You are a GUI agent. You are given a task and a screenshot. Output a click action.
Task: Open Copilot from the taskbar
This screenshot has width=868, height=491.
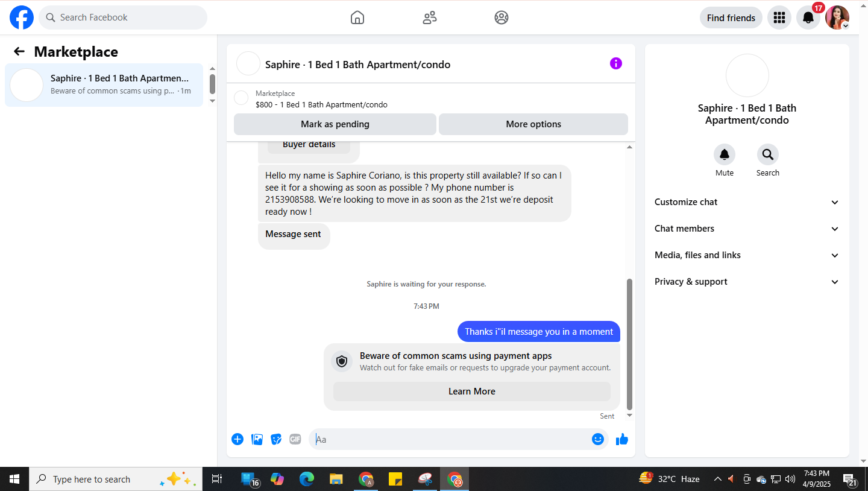(277, 479)
